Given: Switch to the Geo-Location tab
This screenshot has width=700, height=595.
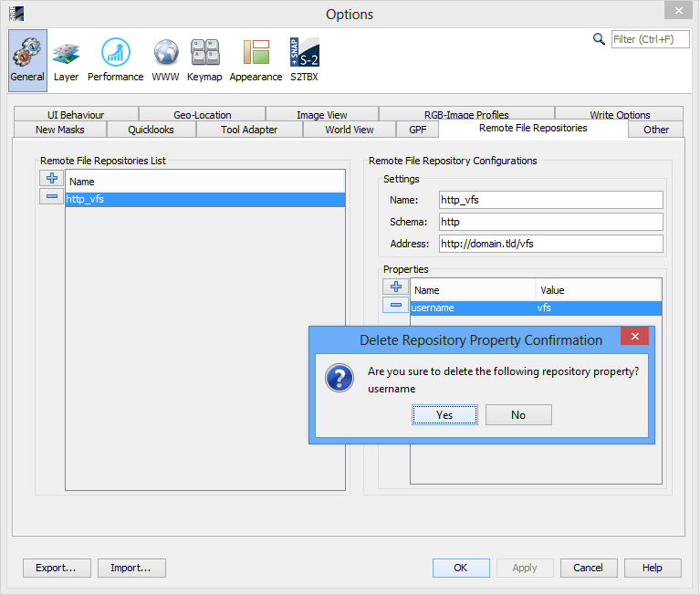Looking at the screenshot, I should pyautogui.click(x=203, y=114).
